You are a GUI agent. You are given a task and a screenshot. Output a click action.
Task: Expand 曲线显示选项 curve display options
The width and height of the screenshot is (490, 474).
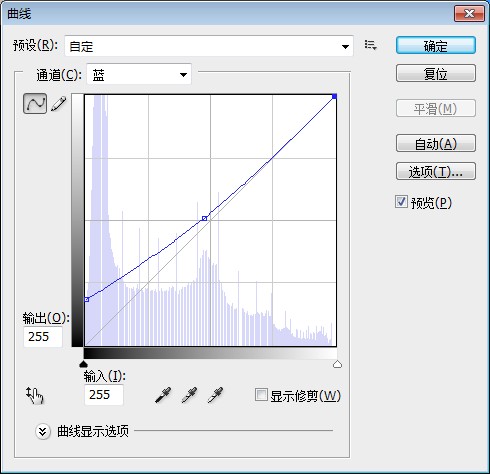[43, 432]
